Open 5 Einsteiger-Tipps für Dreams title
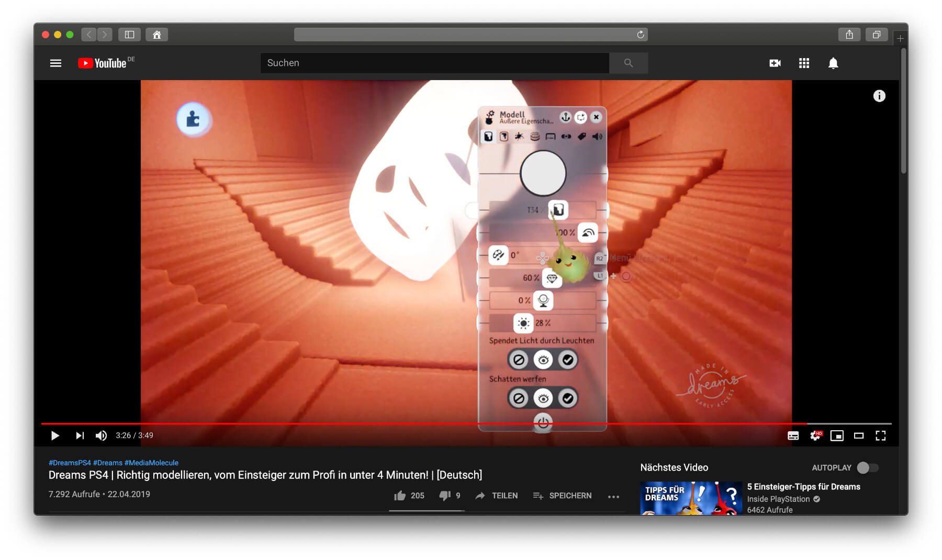 804,487
